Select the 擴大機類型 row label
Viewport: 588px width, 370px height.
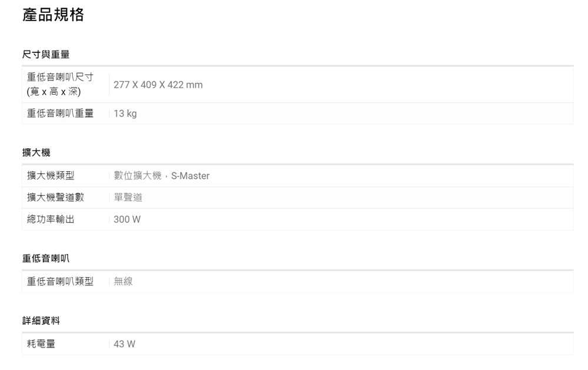click(x=51, y=176)
